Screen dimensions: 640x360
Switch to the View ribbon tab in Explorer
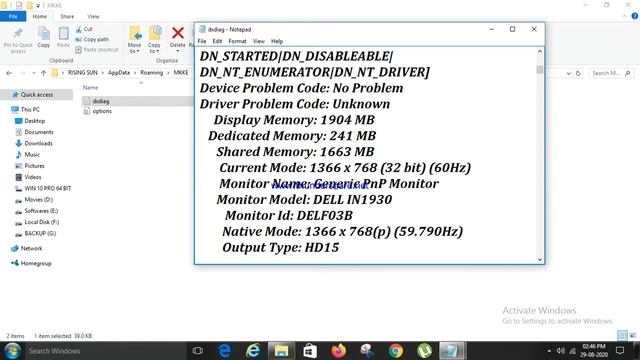tap(93, 16)
